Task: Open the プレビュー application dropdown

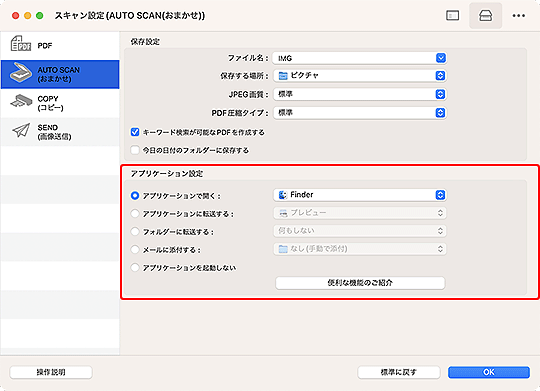Action: (x=360, y=213)
